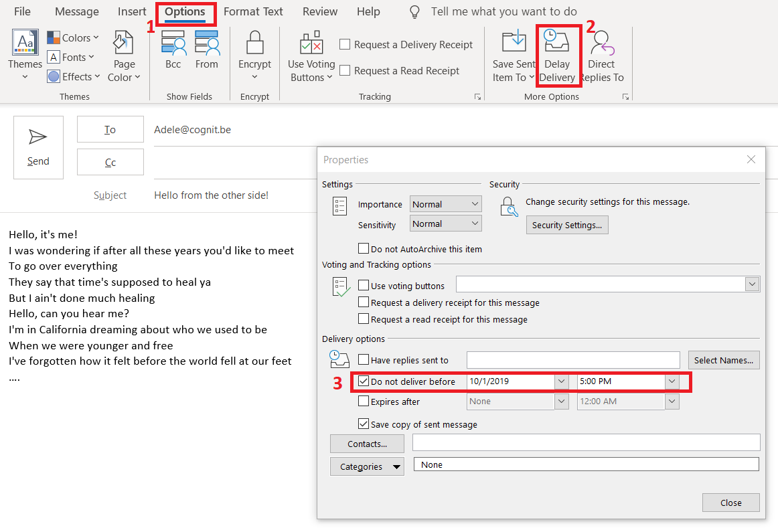Check Expires after option

(364, 401)
